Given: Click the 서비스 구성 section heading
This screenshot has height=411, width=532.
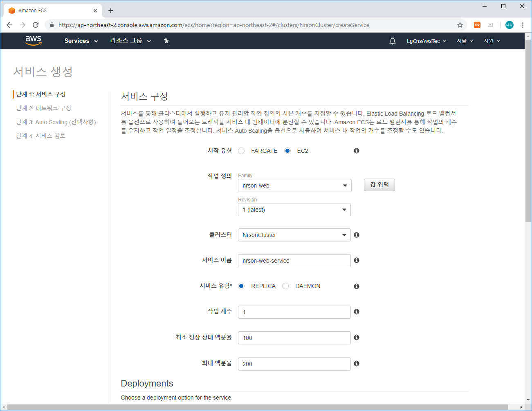Looking at the screenshot, I should (145, 96).
